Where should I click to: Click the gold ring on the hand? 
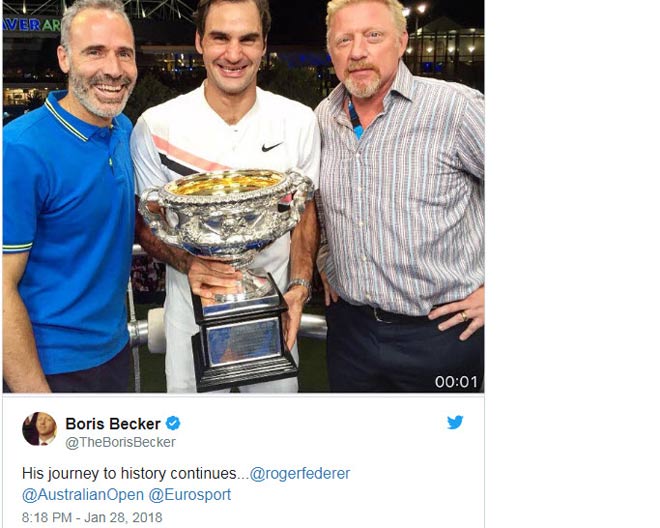pos(464,315)
